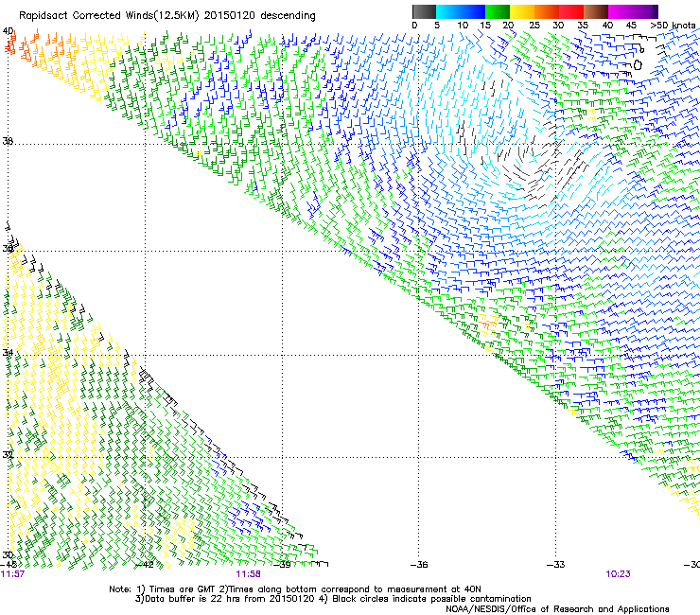Click the gray 0-5 knots color segment

[424, 11]
